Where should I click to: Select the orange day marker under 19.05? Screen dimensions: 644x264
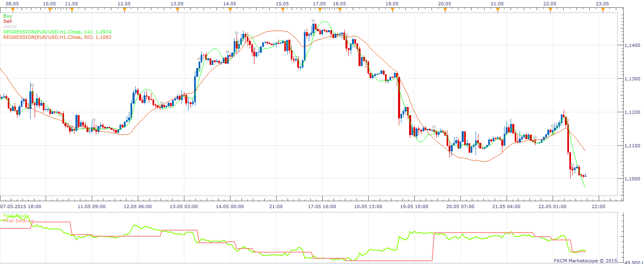pos(392,10)
